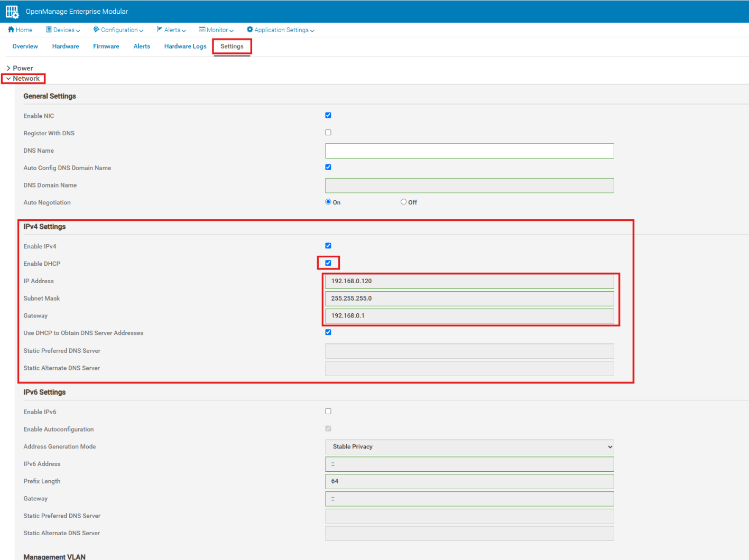Open the Application Settings dropdown menu
749x560 pixels.
pos(281,30)
